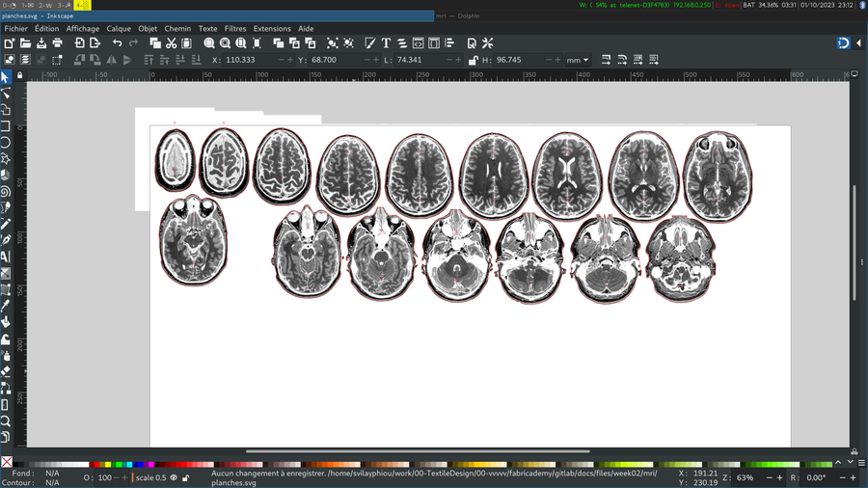The height and width of the screenshot is (488, 868).
Task: Select the gradient tool
Action: click(6, 273)
